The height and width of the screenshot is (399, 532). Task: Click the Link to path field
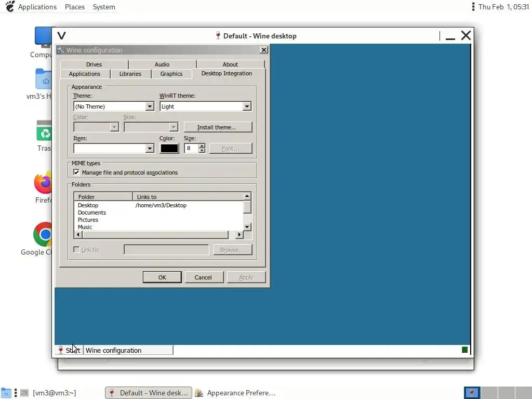pyautogui.click(x=167, y=250)
